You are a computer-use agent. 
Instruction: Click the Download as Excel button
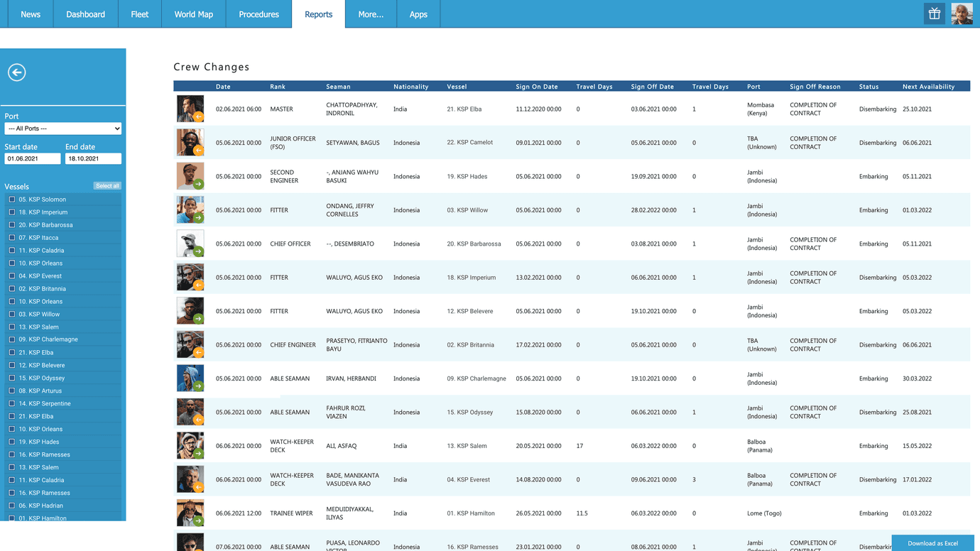point(932,543)
